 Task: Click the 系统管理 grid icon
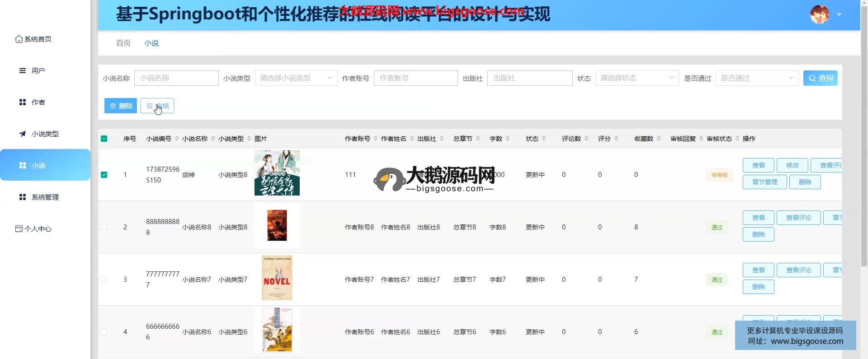coord(22,197)
